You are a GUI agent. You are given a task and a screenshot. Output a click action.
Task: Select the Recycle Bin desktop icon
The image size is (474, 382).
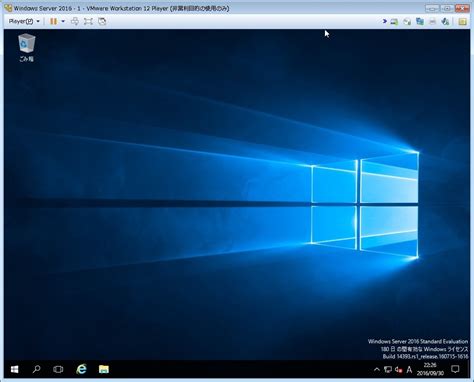pyautogui.click(x=26, y=48)
